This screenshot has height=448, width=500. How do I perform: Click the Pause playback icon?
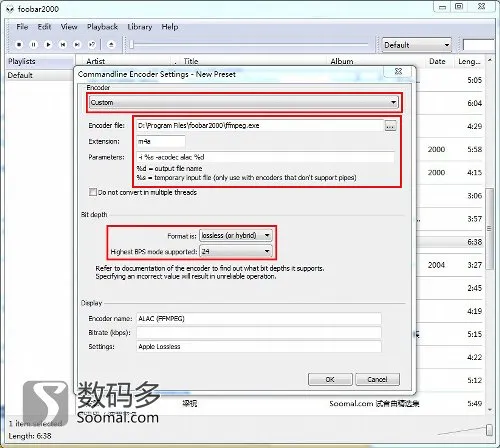tap(34, 44)
